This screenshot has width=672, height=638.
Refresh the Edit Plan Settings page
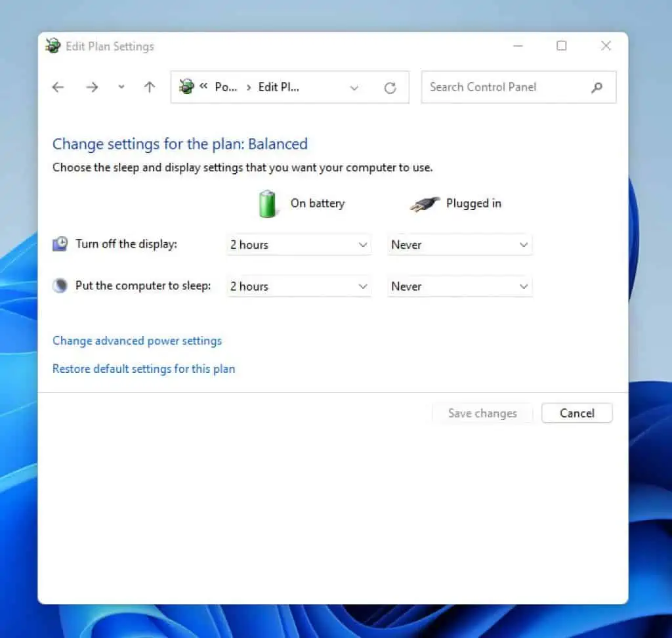[x=390, y=88]
